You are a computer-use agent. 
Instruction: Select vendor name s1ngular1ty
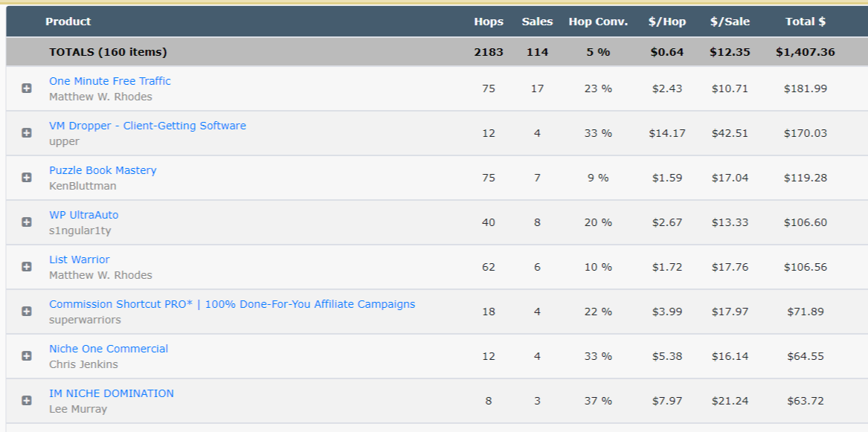[80, 230]
